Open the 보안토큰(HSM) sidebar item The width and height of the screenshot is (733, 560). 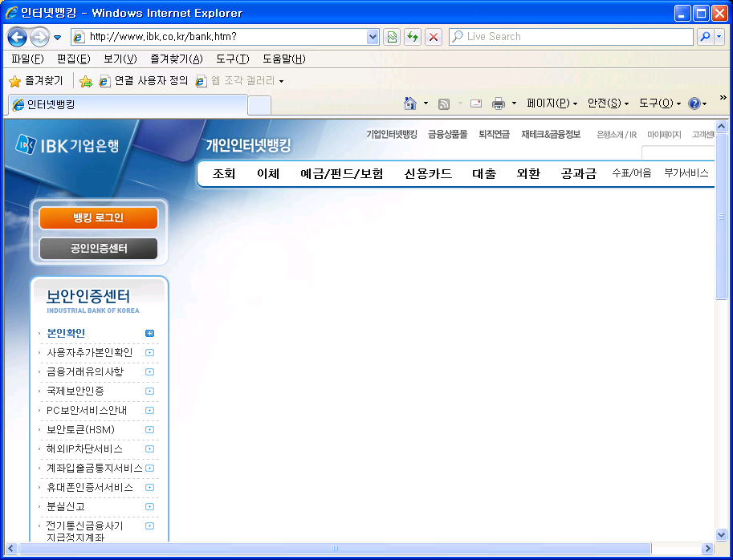(80, 430)
